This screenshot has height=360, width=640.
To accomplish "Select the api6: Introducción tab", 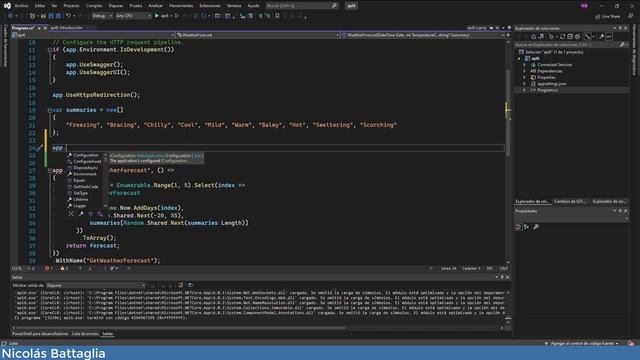I will click(66, 28).
